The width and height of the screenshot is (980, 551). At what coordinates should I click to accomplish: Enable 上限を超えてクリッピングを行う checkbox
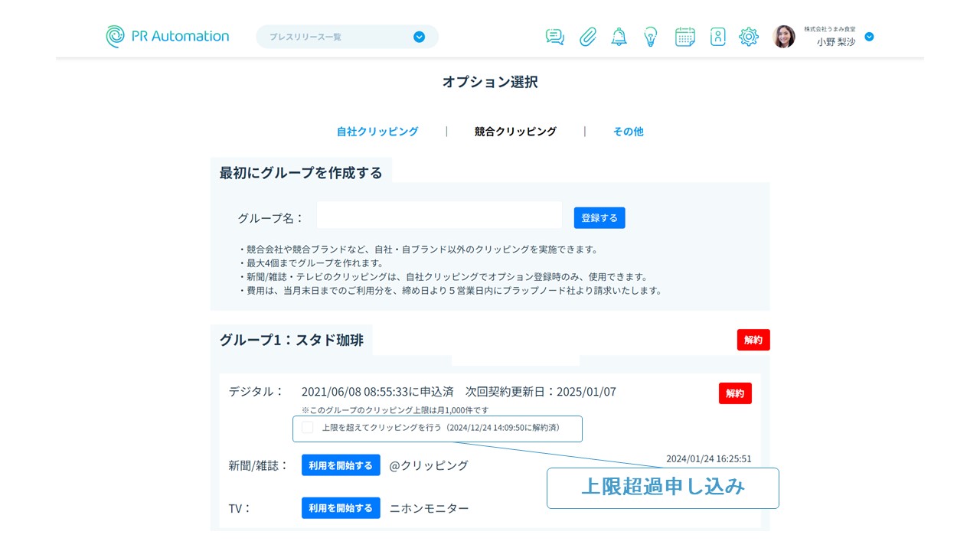click(308, 428)
